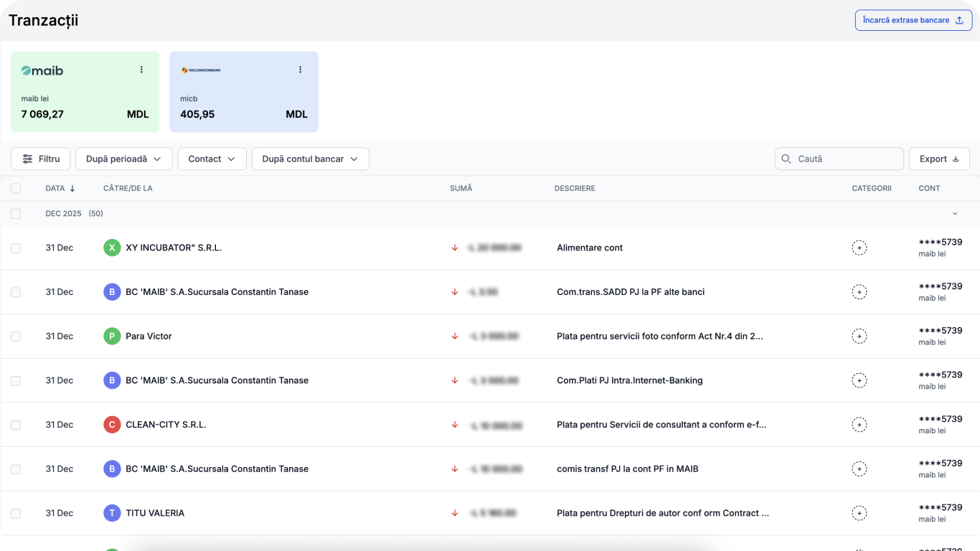Collapse the DEC 2025 group chevron
Screen dimensions: 980x551
(955, 214)
